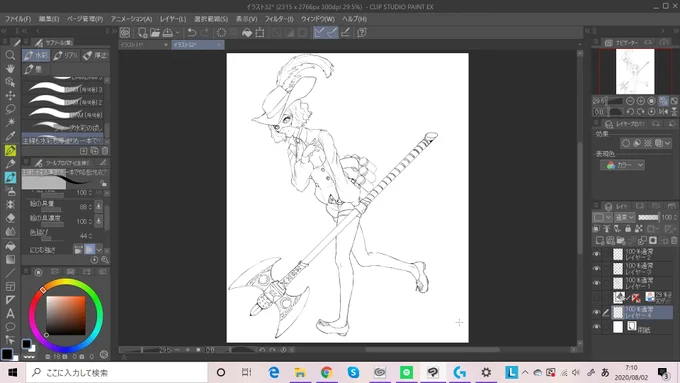Select the 厚塗 sub tool group
The image size is (680, 383).
tap(95, 55)
